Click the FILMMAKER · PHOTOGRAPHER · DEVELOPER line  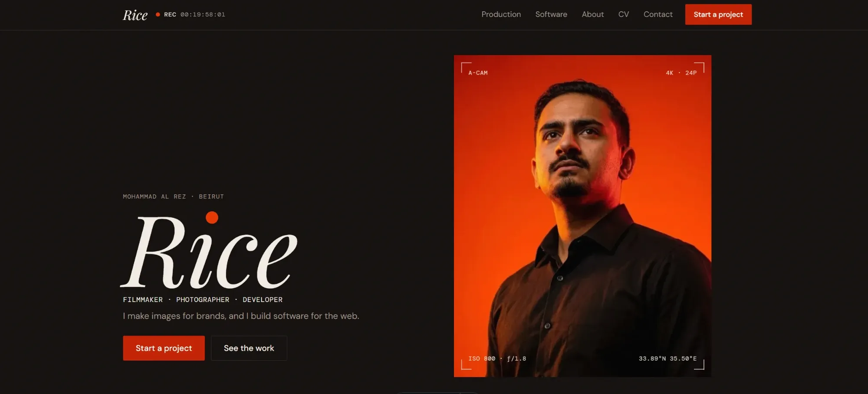[203, 300]
